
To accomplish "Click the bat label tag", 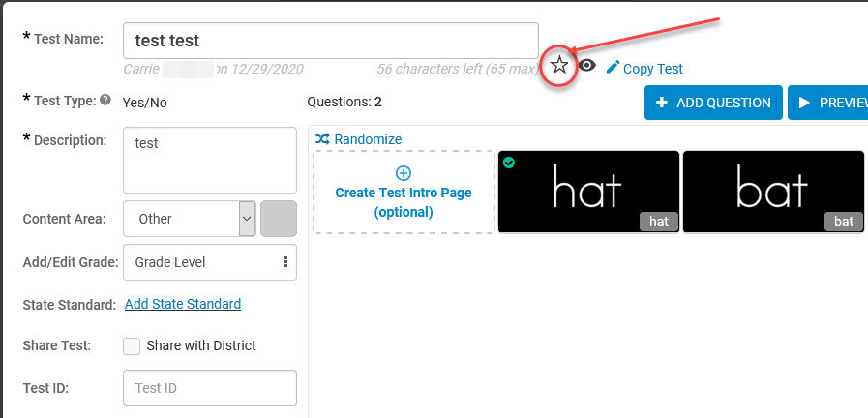I will 844,222.
